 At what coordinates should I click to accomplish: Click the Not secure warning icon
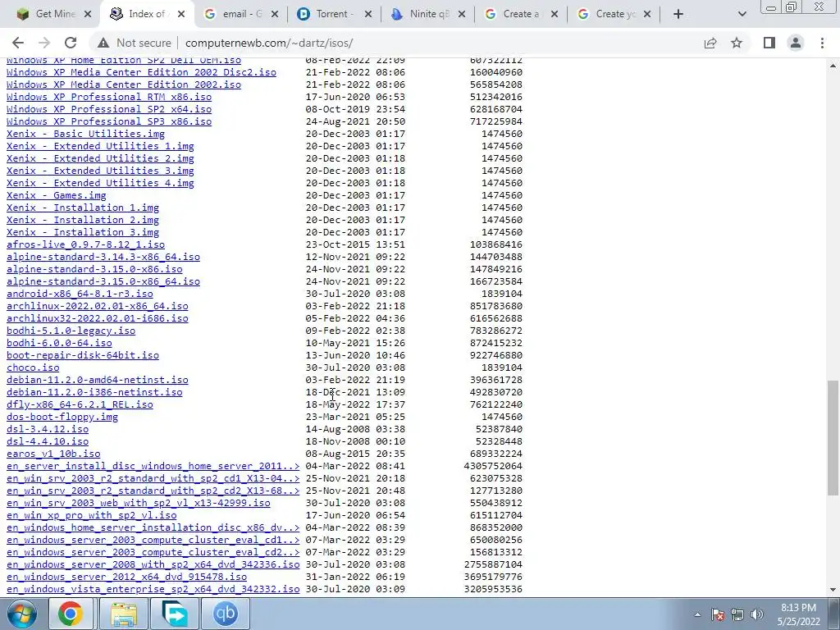(103, 43)
